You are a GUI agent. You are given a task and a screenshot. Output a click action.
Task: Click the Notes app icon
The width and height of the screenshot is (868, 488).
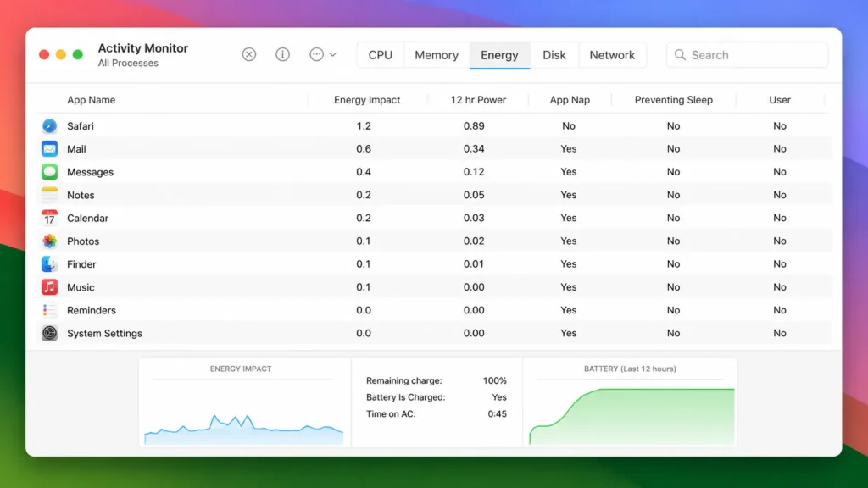click(49, 195)
